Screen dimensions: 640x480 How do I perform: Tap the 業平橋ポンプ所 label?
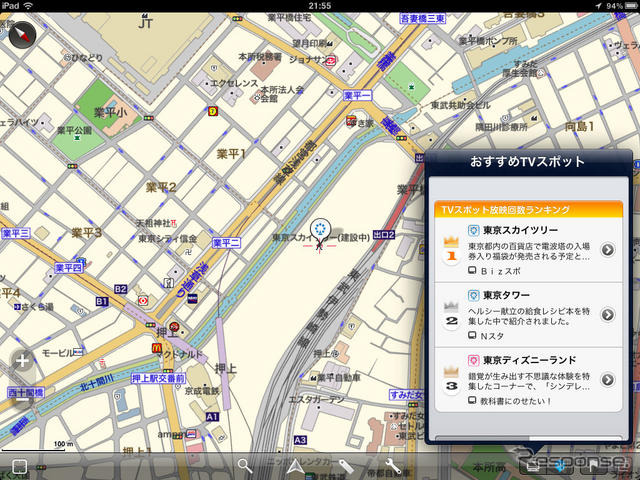488,41
